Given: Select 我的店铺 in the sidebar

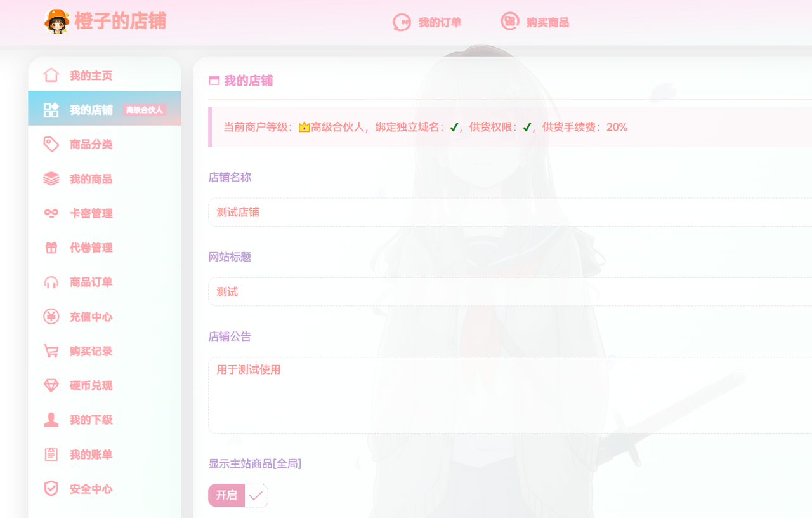Looking at the screenshot, I should [91, 110].
